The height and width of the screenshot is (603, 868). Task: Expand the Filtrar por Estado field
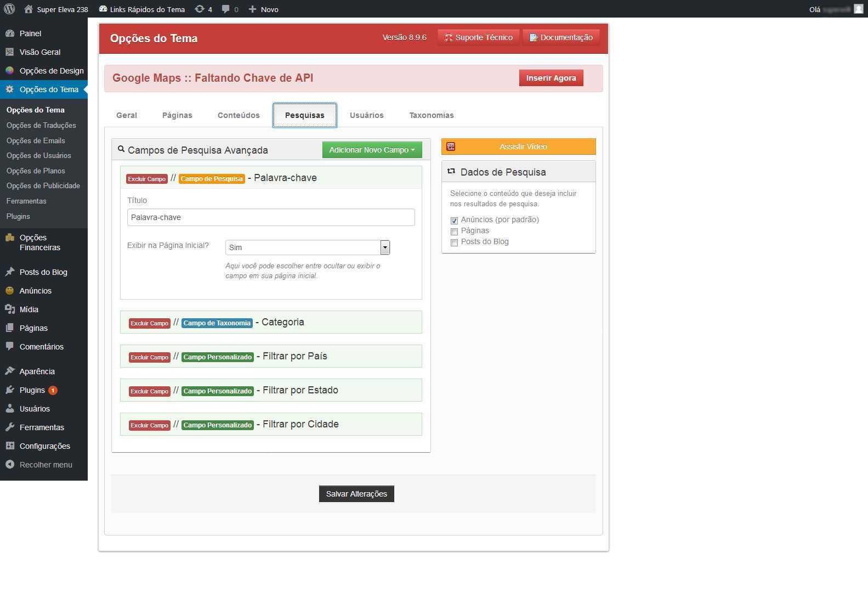(x=300, y=390)
